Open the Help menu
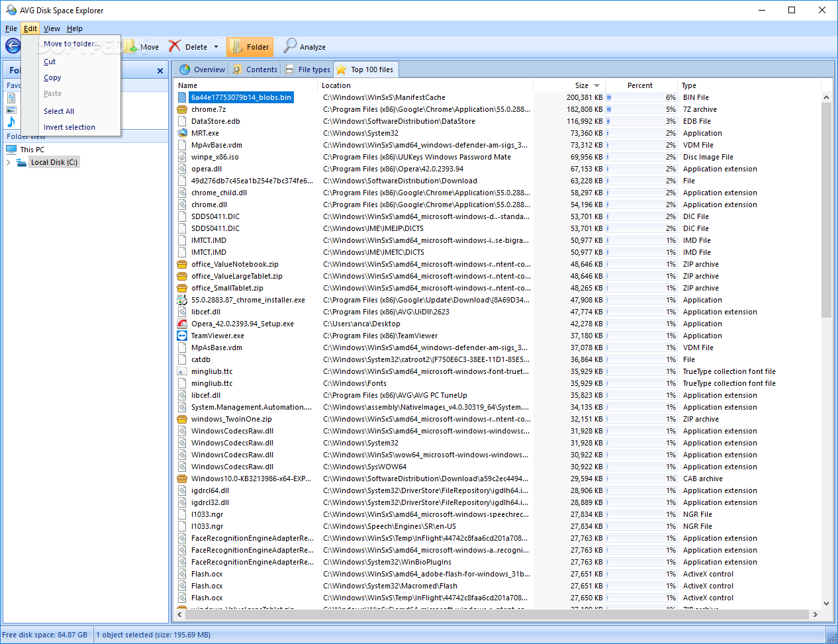This screenshot has width=838, height=644. 75,28
